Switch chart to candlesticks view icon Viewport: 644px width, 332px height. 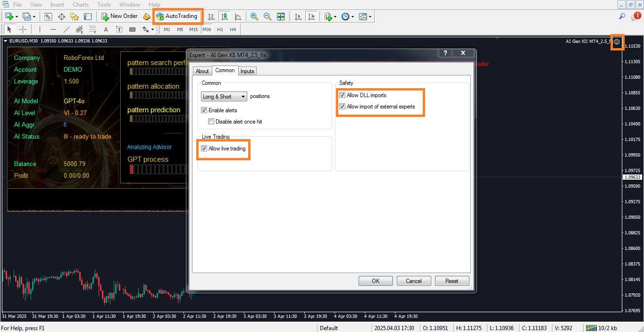point(225,17)
